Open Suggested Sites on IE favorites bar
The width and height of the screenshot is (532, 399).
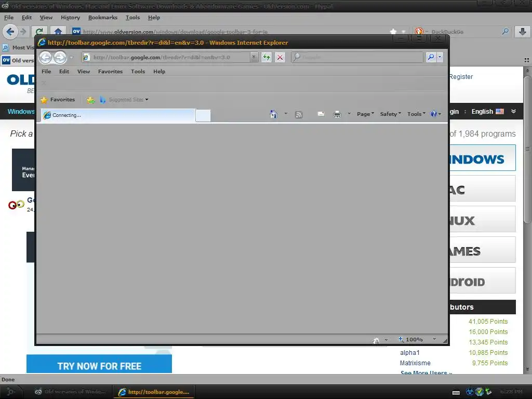[124, 99]
